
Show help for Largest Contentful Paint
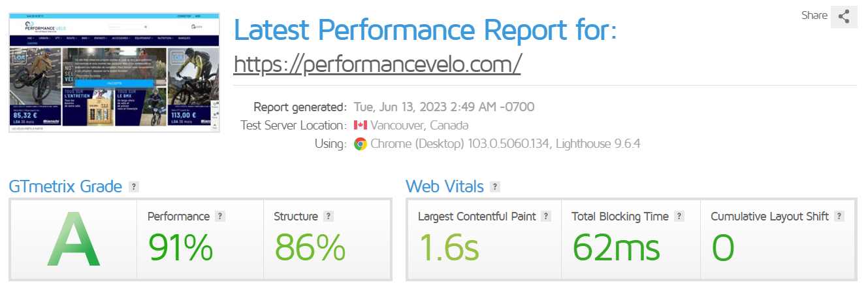tap(546, 217)
